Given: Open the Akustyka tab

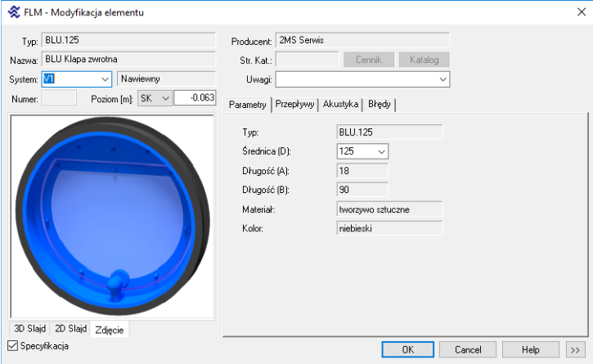Looking at the screenshot, I should (340, 105).
